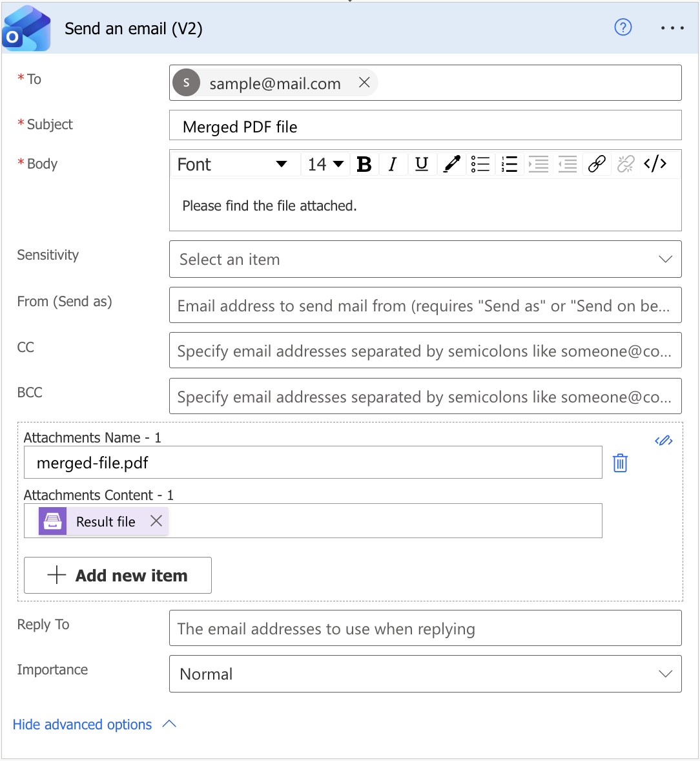700x761 pixels.
Task: Click into the email body text area
Action: click(x=426, y=206)
